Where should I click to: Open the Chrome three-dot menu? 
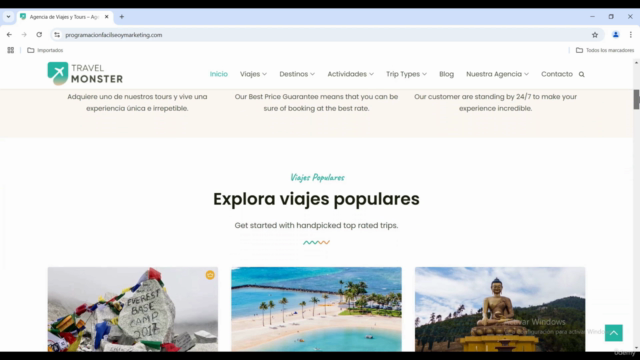pyautogui.click(x=631, y=35)
